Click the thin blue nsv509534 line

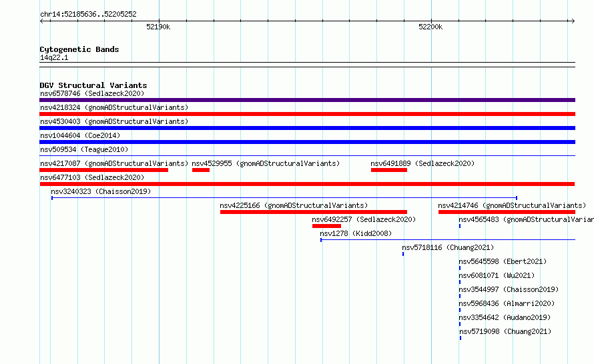[x=307, y=155]
